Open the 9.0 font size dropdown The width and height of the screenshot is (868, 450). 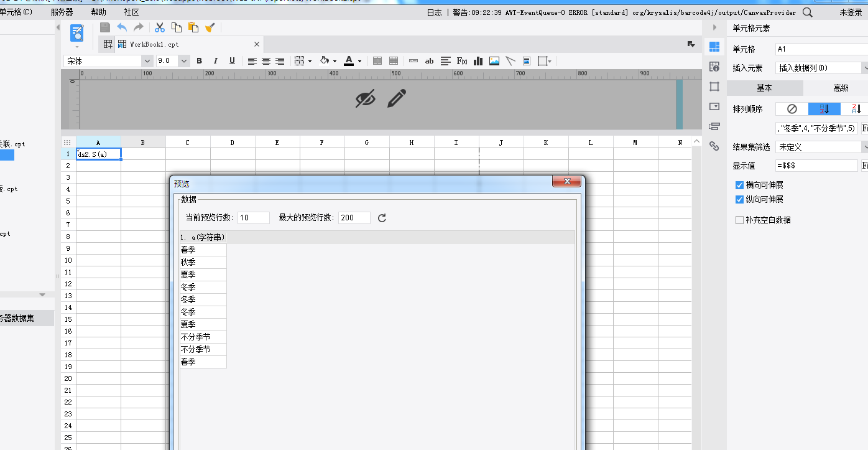(184, 61)
